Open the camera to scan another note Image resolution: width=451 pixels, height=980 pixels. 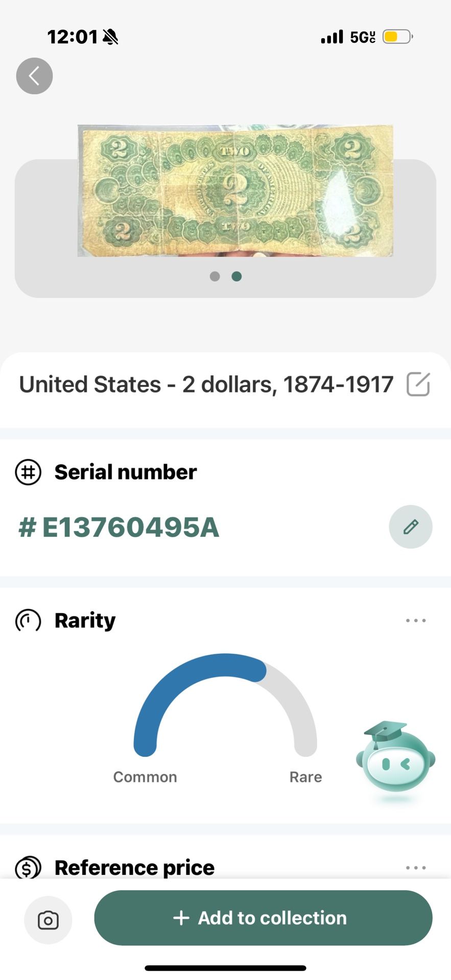[48, 920]
